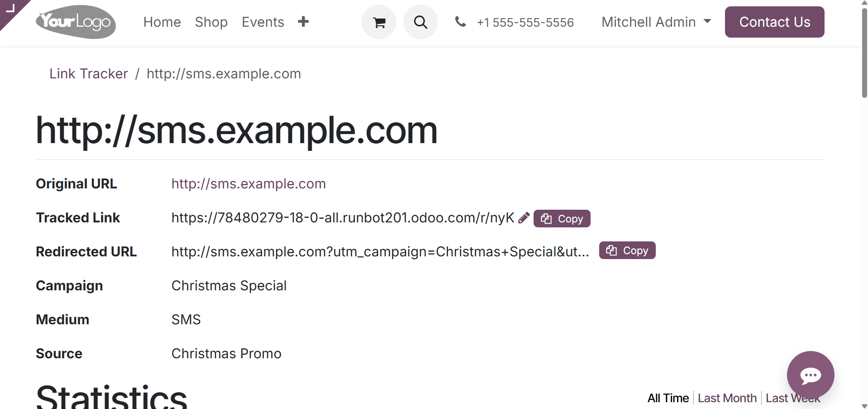The height and width of the screenshot is (409, 868).
Task: Click the YourLogo site logo
Action: point(76,22)
